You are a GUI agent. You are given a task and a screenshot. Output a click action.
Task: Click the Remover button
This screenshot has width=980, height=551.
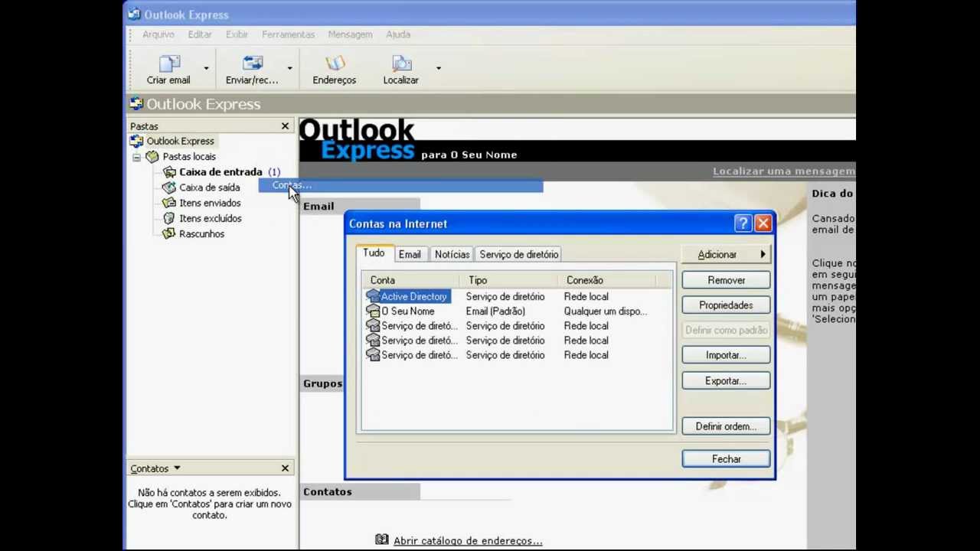(726, 280)
